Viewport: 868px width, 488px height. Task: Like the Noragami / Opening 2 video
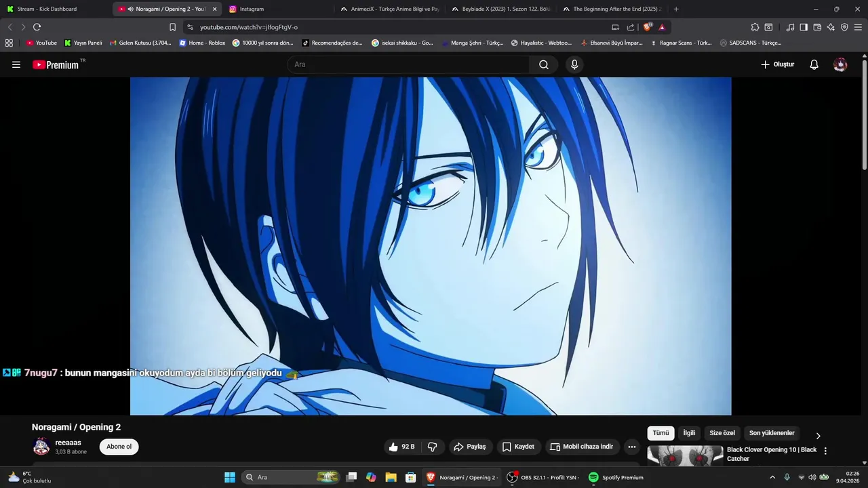click(401, 447)
